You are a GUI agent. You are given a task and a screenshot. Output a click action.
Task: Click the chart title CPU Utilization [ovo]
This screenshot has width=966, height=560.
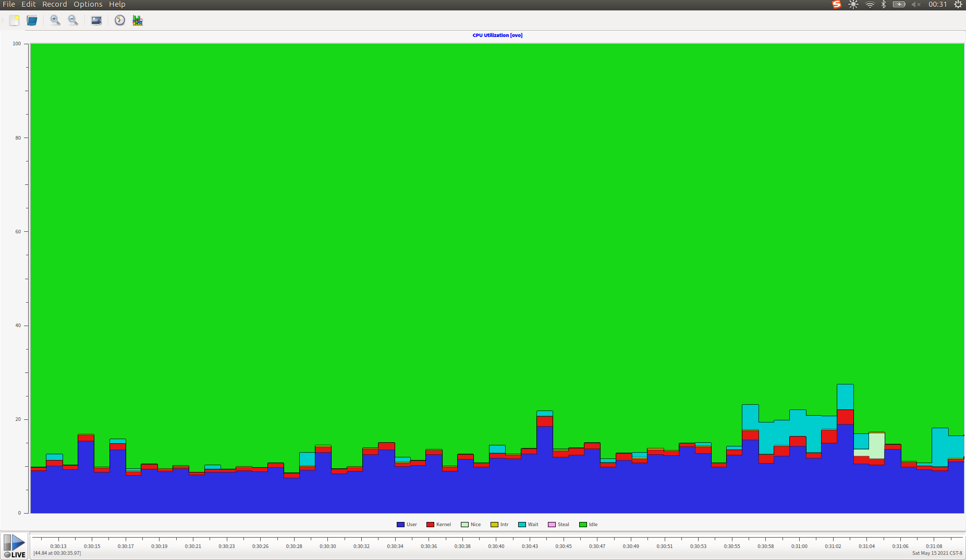[x=497, y=35]
